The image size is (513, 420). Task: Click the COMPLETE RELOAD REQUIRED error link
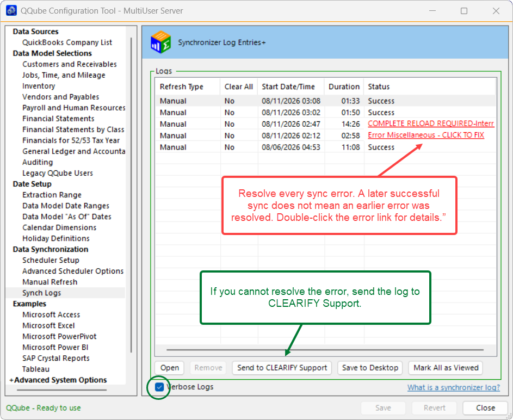coord(431,123)
